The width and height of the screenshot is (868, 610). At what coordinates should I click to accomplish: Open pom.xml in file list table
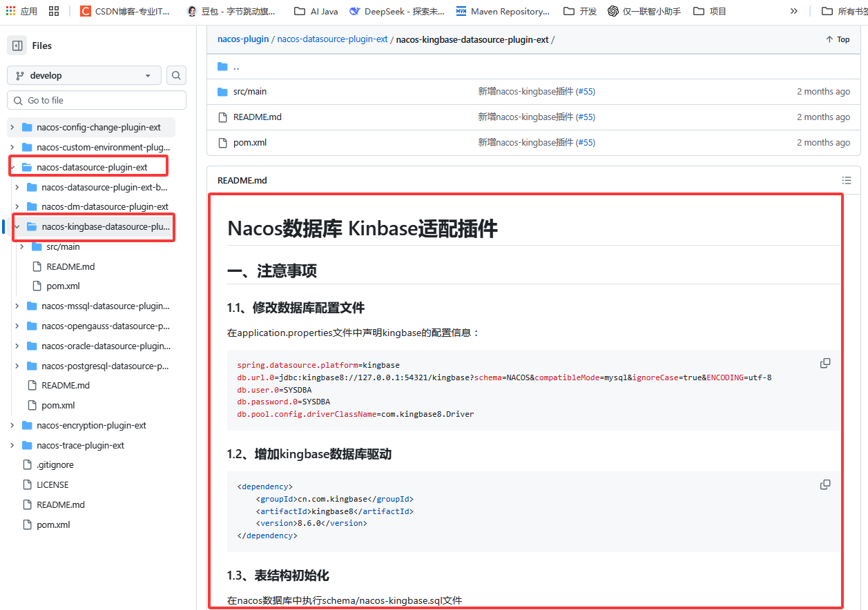click(250, 142)
